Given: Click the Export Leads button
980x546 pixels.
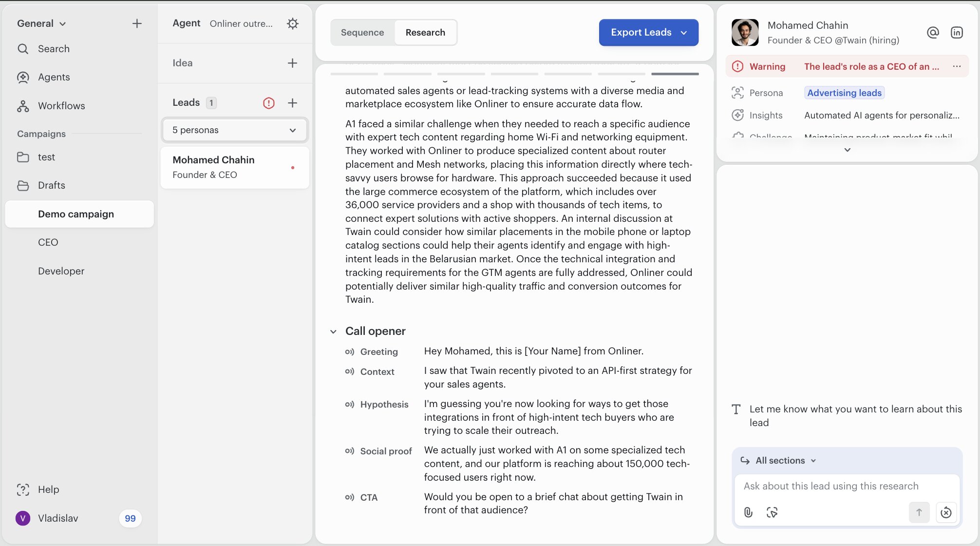Looking at the screenshot, I should pos(648,32).
